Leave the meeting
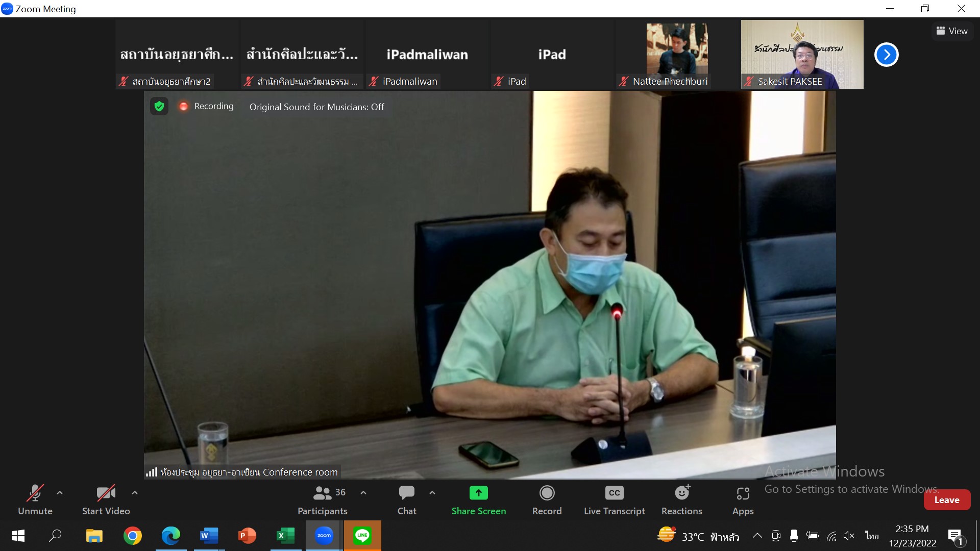The width and height of the screenshot is (980, 551). (947, 500)
